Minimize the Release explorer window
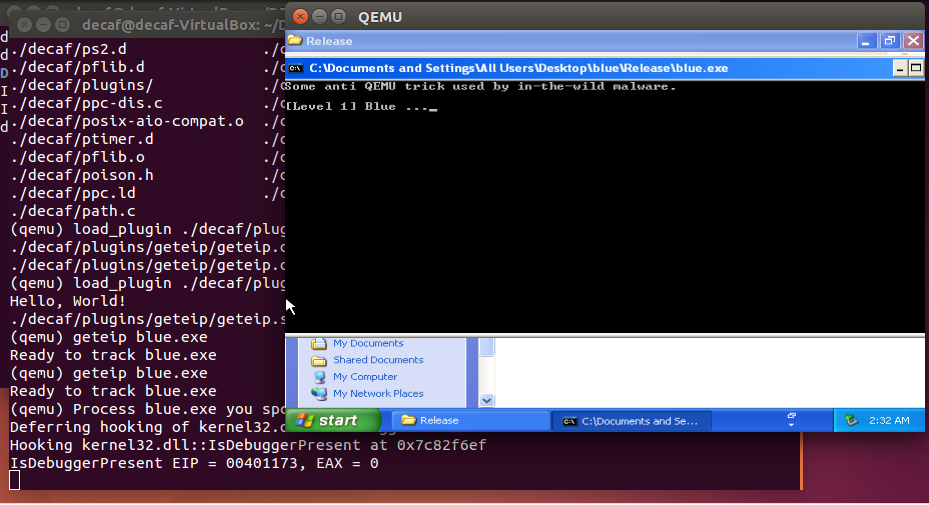 point(866,41)
